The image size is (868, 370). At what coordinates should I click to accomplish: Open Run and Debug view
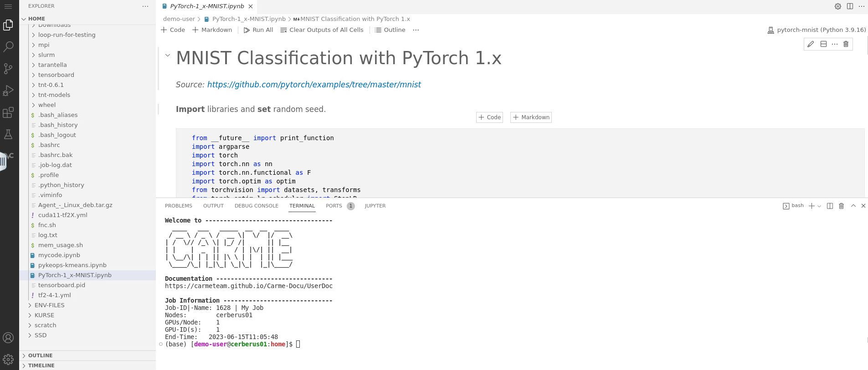coord(8,90)
